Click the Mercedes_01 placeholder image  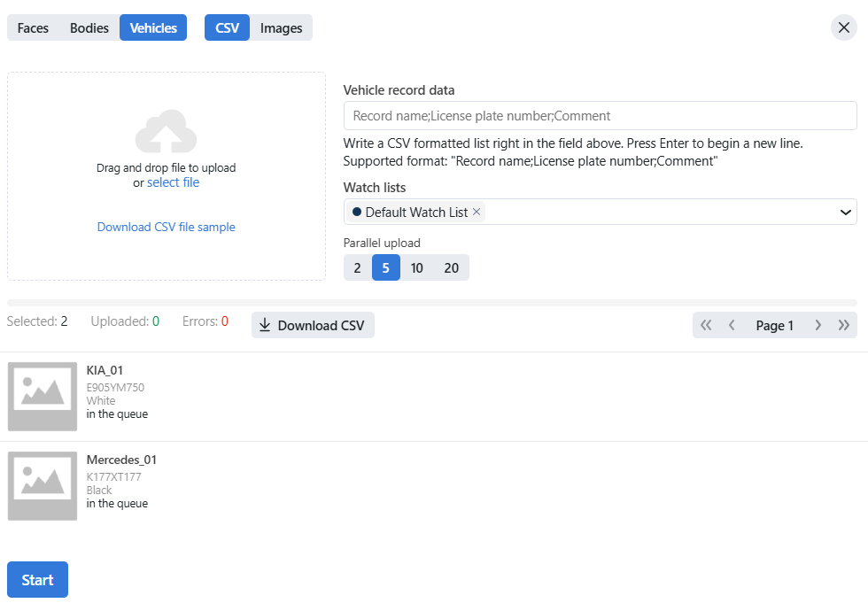[43, 486]
